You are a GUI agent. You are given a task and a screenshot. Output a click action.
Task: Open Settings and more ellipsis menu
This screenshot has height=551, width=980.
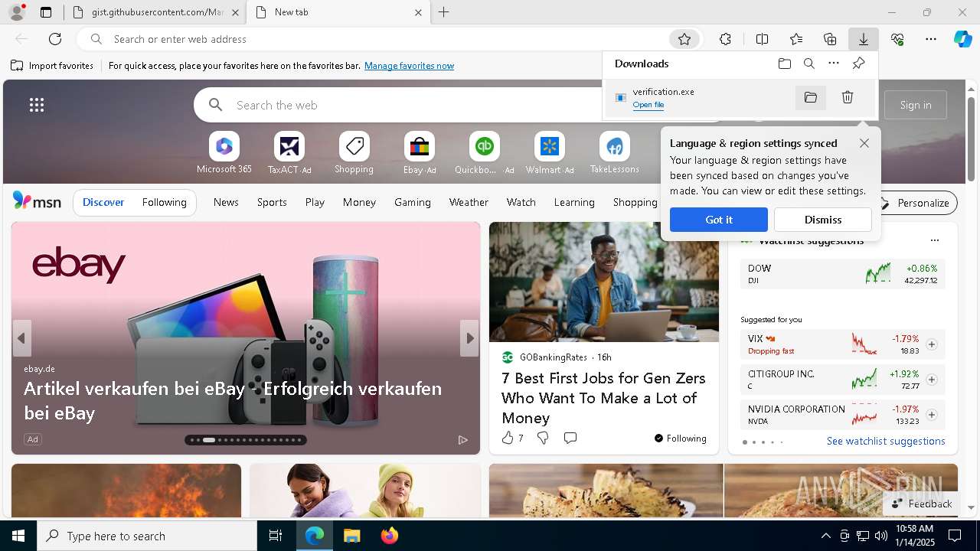click(931, 39)
